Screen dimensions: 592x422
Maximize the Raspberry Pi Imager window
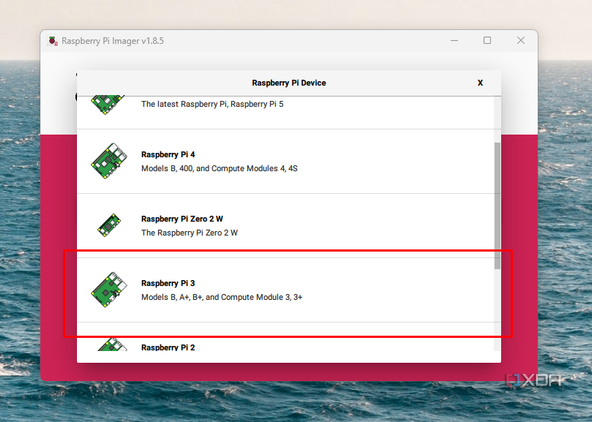click(487, 40)
